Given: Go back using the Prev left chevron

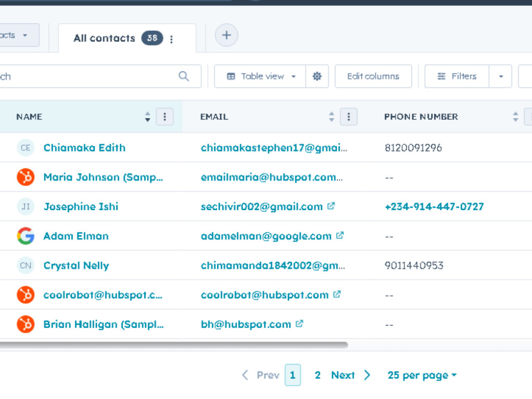Looking at the screenshot, I should point(245,375).
